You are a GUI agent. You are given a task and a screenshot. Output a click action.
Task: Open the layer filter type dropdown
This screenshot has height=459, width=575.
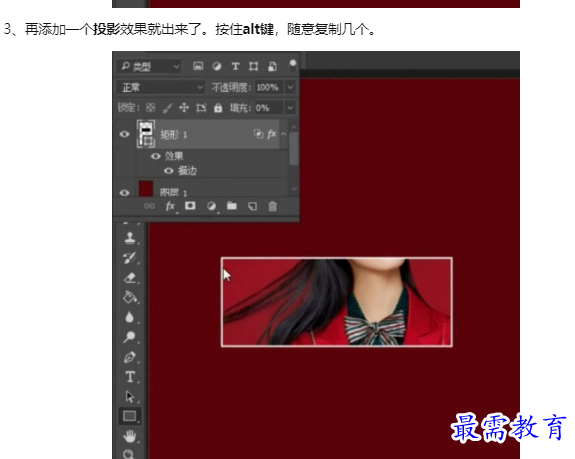point(149,66)
